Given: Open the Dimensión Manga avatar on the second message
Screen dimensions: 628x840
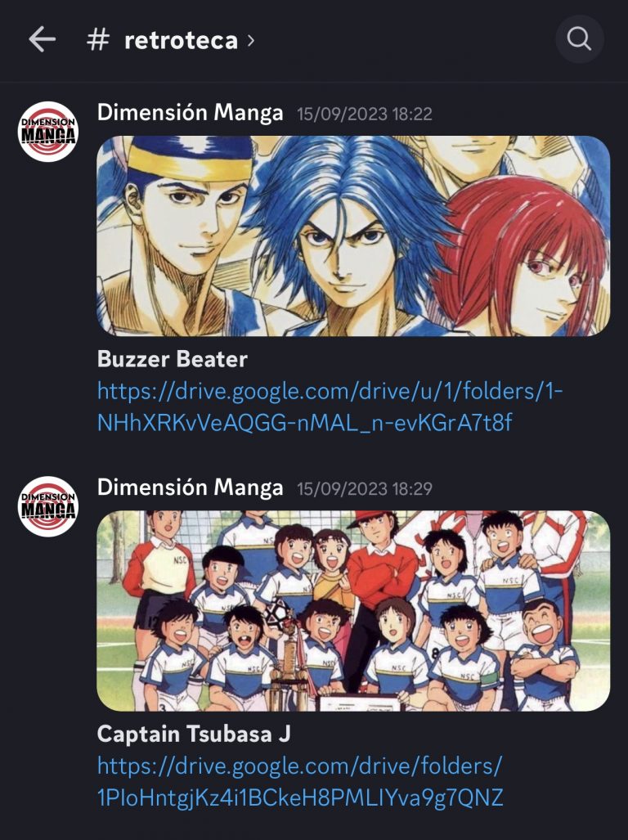Looking at the screenshot, I should point(48,506).
